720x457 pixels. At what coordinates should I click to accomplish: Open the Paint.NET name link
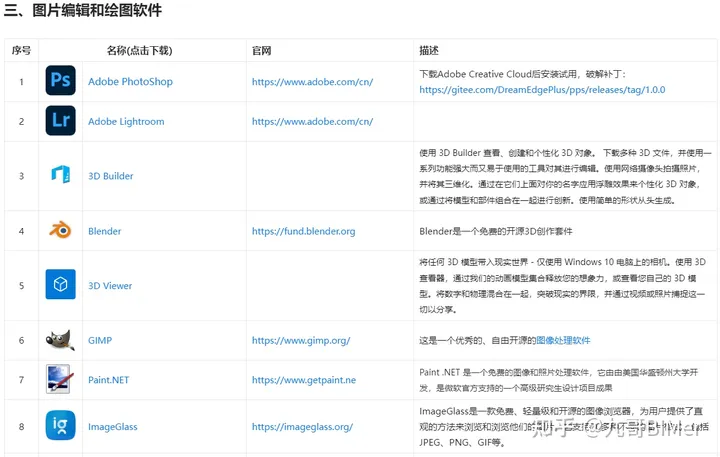tap(109, 380)
